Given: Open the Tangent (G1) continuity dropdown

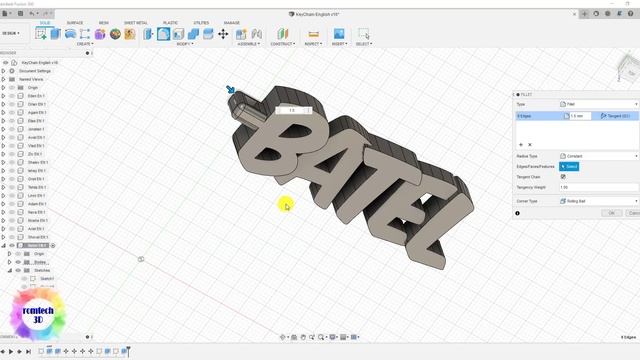Looking at the screenshot, I should 616,116.
